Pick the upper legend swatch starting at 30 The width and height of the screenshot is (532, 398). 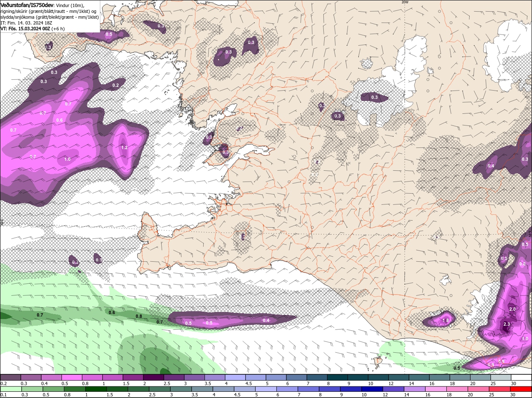pos(522,377)
